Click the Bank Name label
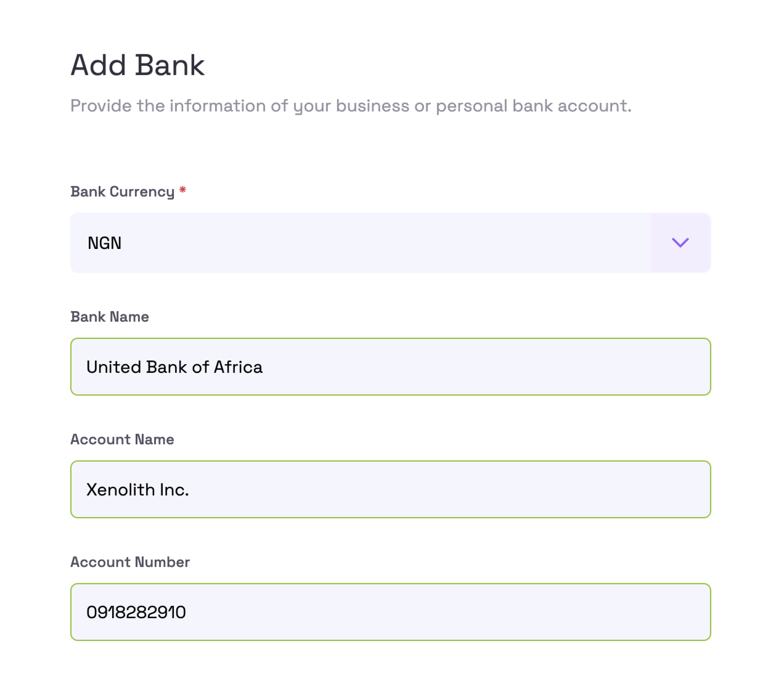This screenshot has width=784, height=697. click(110, 317)
